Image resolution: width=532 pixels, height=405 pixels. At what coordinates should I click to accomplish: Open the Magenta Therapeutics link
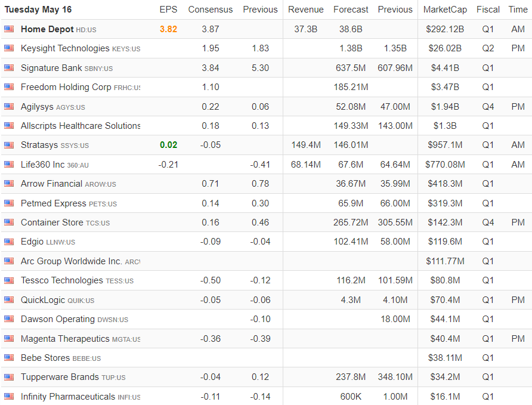tap(81, 339)
